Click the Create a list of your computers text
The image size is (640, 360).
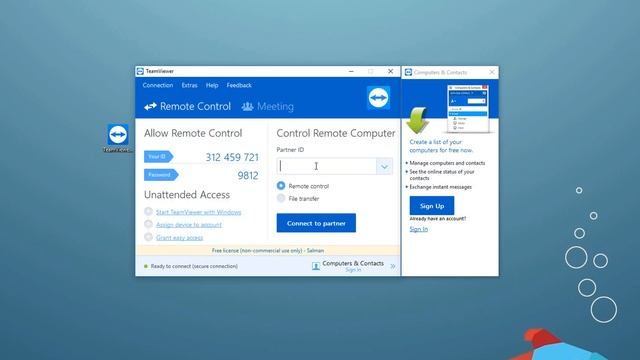tap(441, 146)
